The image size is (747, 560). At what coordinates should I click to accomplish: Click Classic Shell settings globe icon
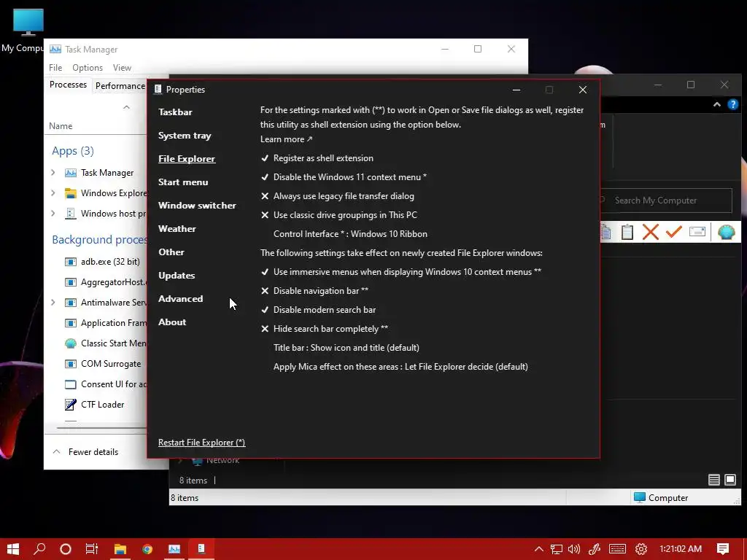pyautogui.click(x=727, y=233)
